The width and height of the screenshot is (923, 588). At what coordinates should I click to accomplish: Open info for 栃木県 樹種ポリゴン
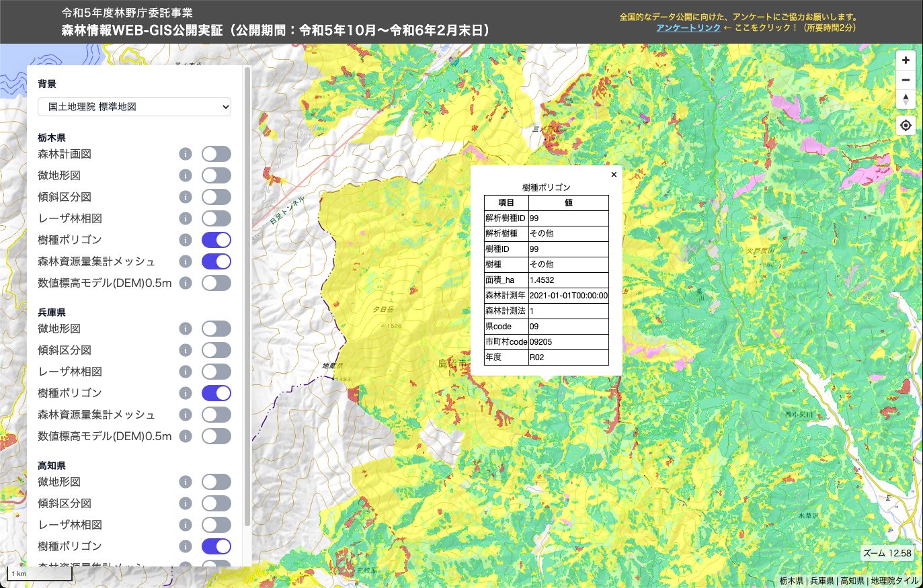tap(186, 240)
